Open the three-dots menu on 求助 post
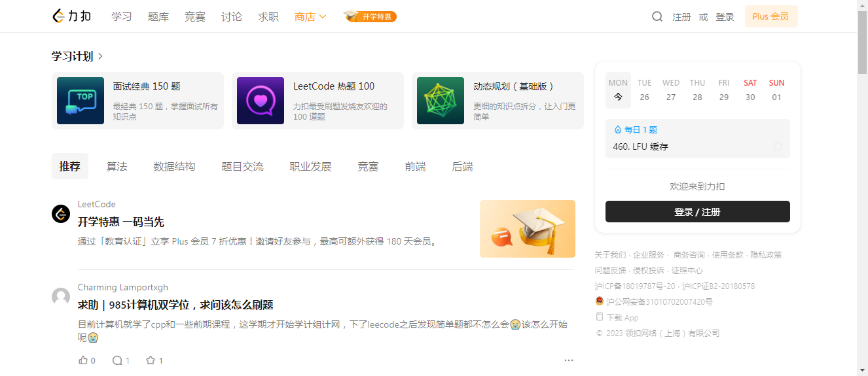 tap(569, 360)
